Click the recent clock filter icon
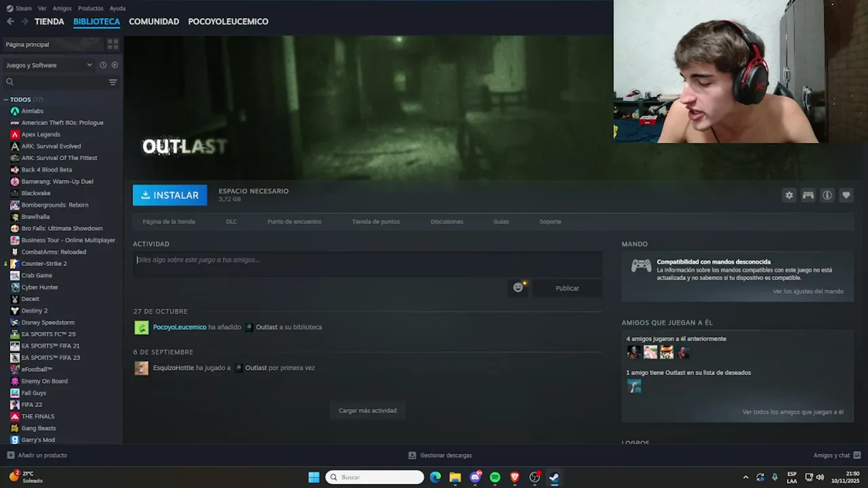 [x=103, y=65]
